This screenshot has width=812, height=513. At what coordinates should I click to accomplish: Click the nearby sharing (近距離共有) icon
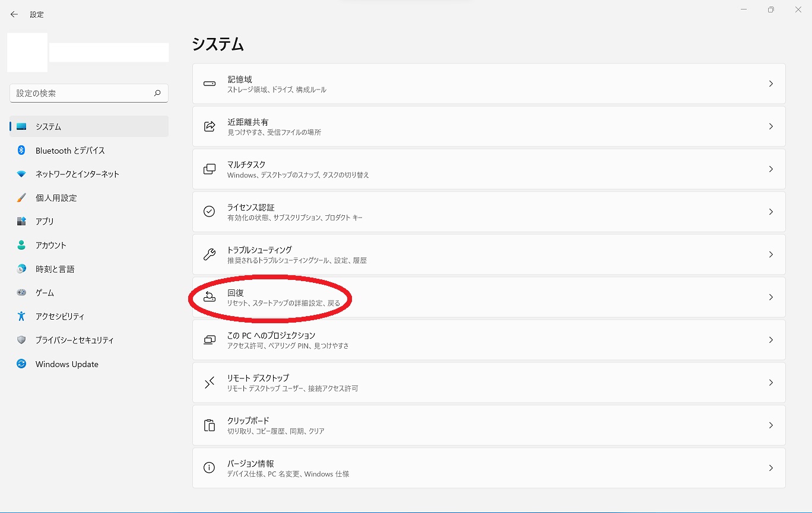click(209, 126)
